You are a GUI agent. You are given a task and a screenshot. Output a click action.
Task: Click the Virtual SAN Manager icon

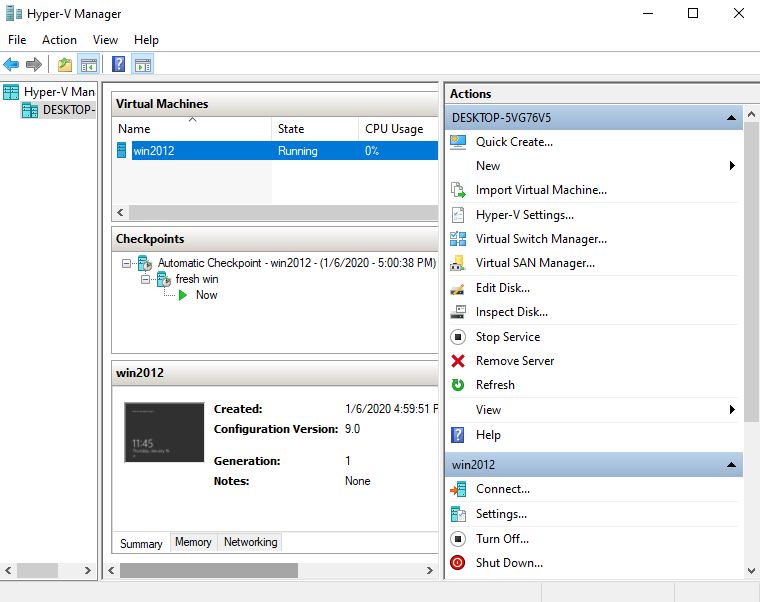coord(458,263)
